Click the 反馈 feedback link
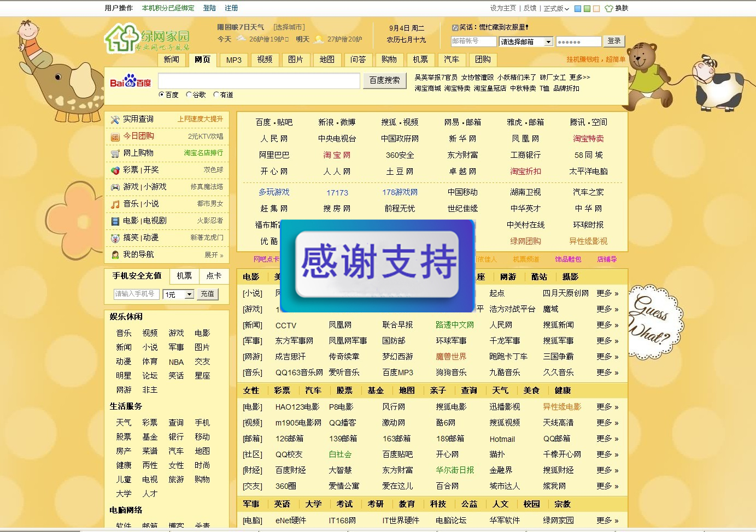 (530, 8)
